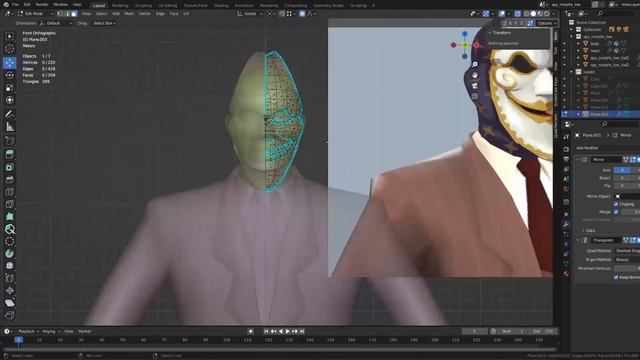Screen dimensions: 640x360
Task: Open Output properties tab
Action: (x=566, y=159)
